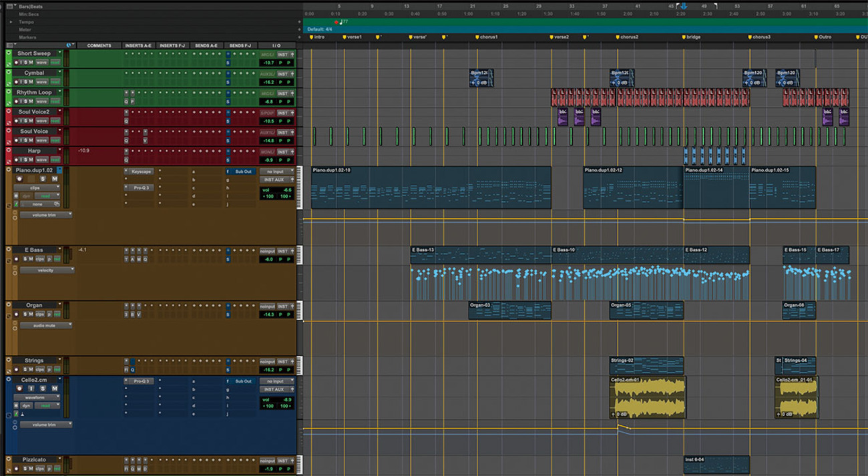Open Cello2.cm 'waveform' track view dropdown
The image size is (868, 476).
[x=36, y=397]
